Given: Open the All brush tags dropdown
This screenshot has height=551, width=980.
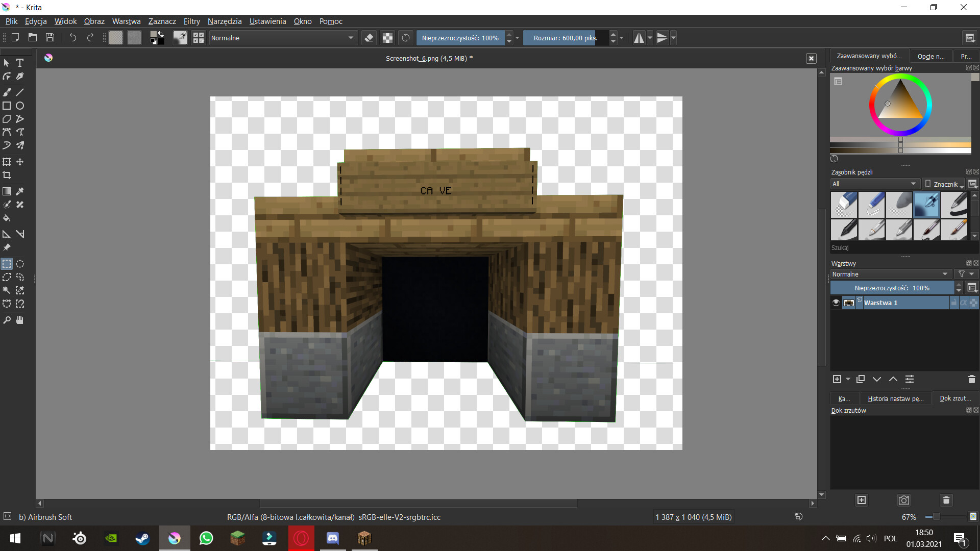Looking at the screenshot, I should (x=874, y=184).
